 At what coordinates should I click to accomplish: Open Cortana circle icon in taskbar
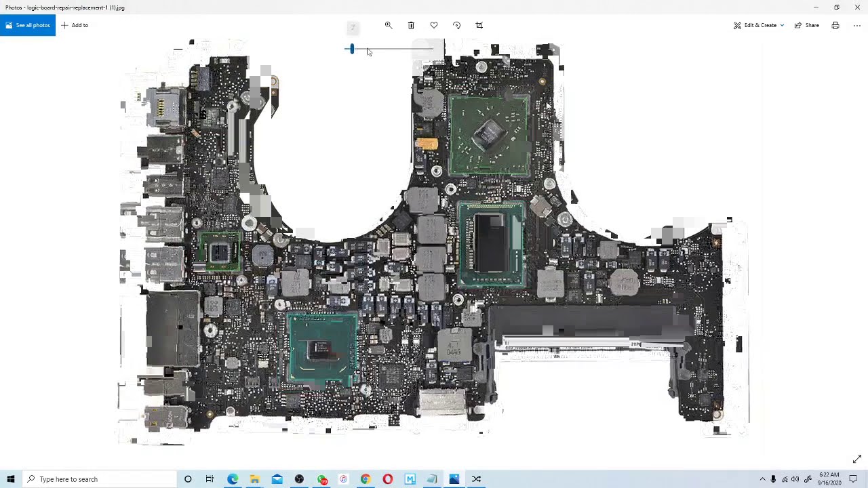coord(188,479)
